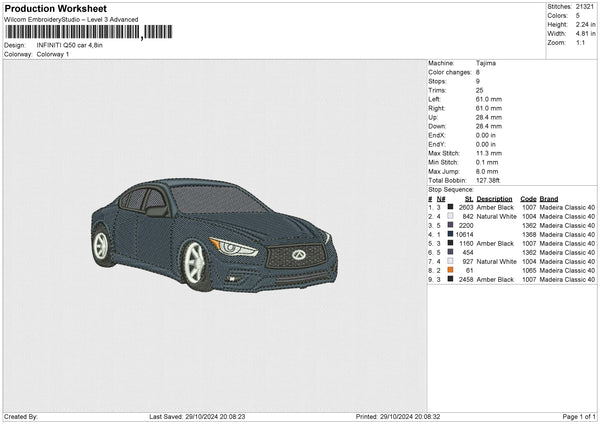Click the Width value '4.81 in'
The height and width of the screenshot is (424, 600).
point(585,34)
